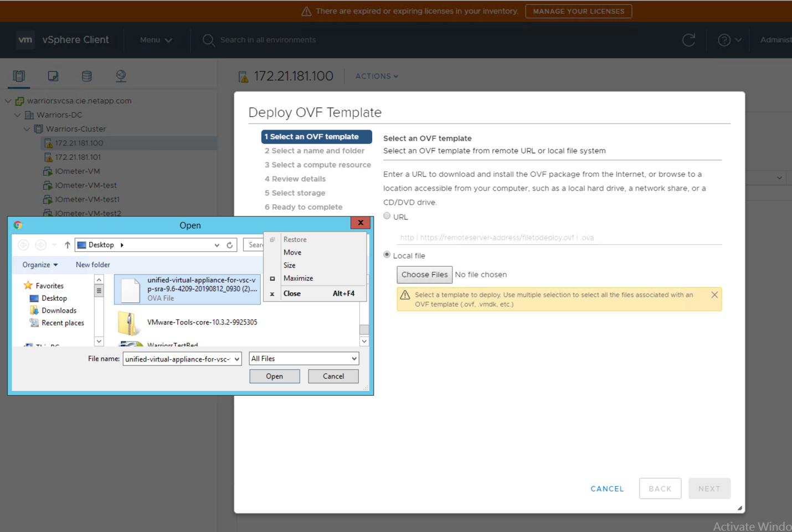The width and height of the screenshot is (792, 532).
Task: Open the Networking inventory view icon
Action: coord(121,76)
